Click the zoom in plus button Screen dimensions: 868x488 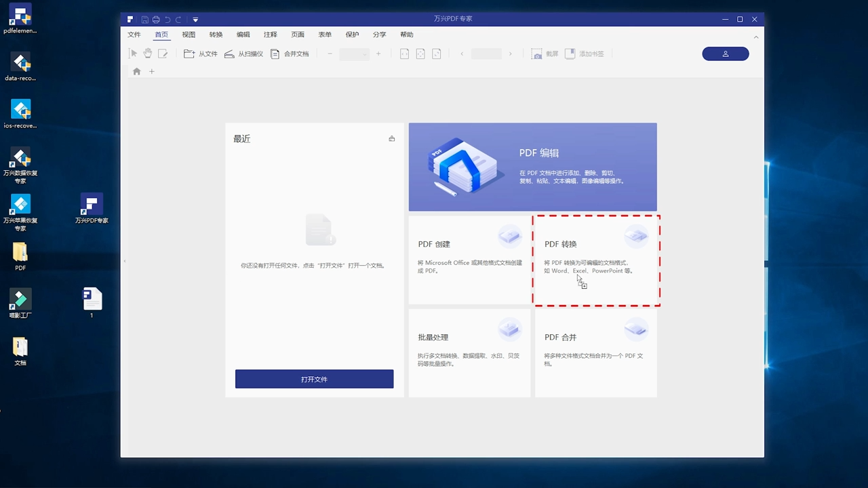pyautogui.click(x=378, y=54)
